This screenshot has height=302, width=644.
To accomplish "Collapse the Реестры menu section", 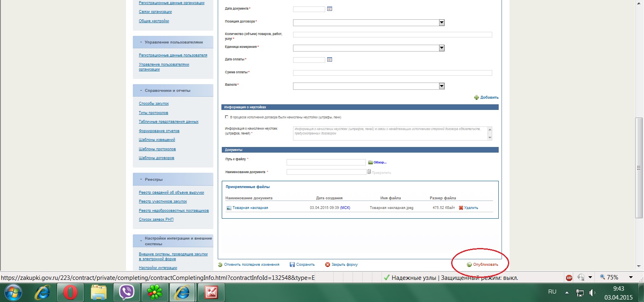I will click(141, 180).
